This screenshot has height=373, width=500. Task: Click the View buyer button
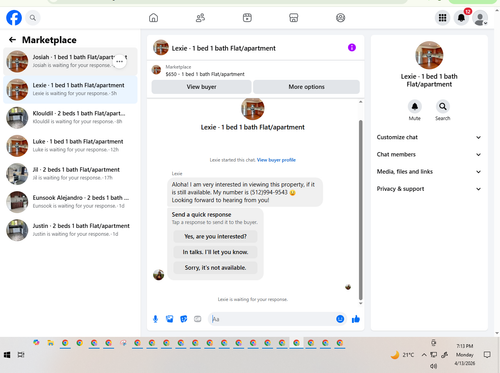[201, 87]
